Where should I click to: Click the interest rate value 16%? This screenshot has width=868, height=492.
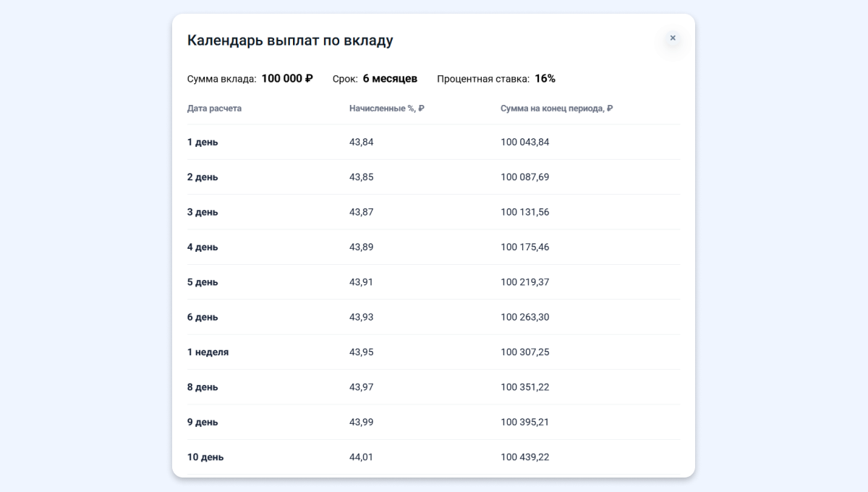(x=545, y=79)
